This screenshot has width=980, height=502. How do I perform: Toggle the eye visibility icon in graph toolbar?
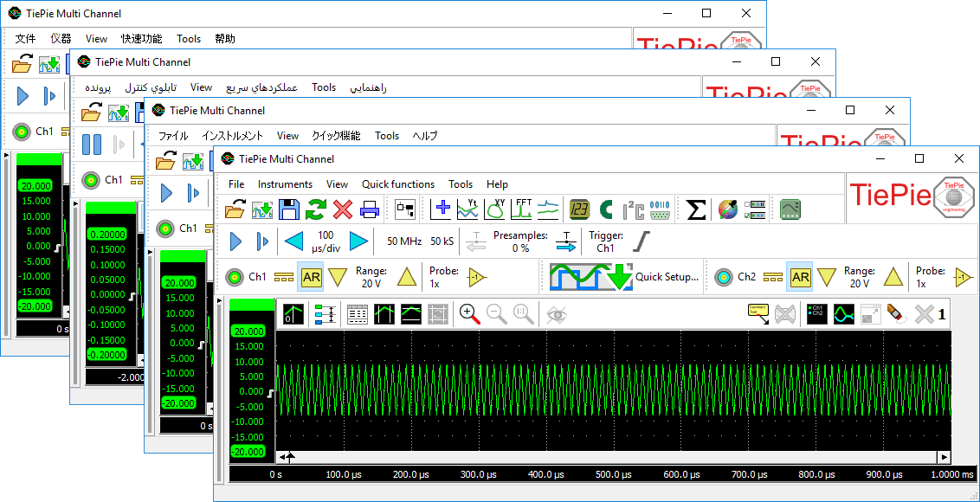pyautogui.click(x=556, y=314)
